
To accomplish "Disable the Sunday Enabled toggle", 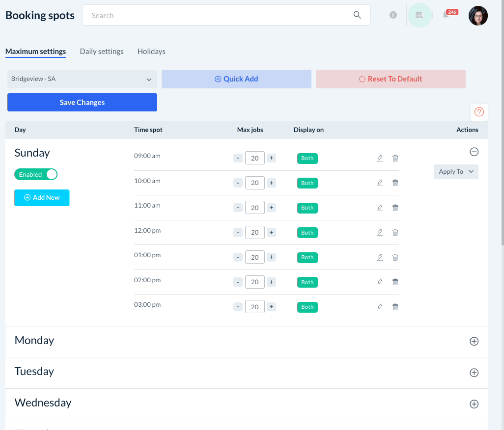I will (x=36, y=174).
